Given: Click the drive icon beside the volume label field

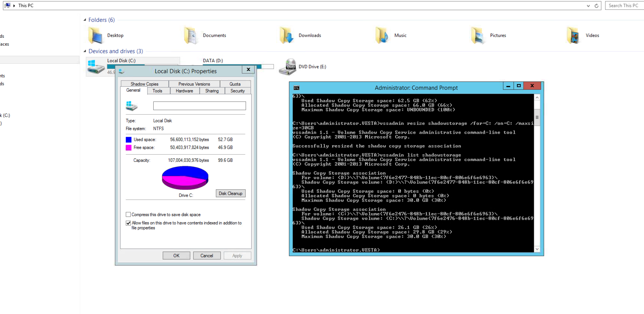Looking at the screenshot, I should click(132, 106).
